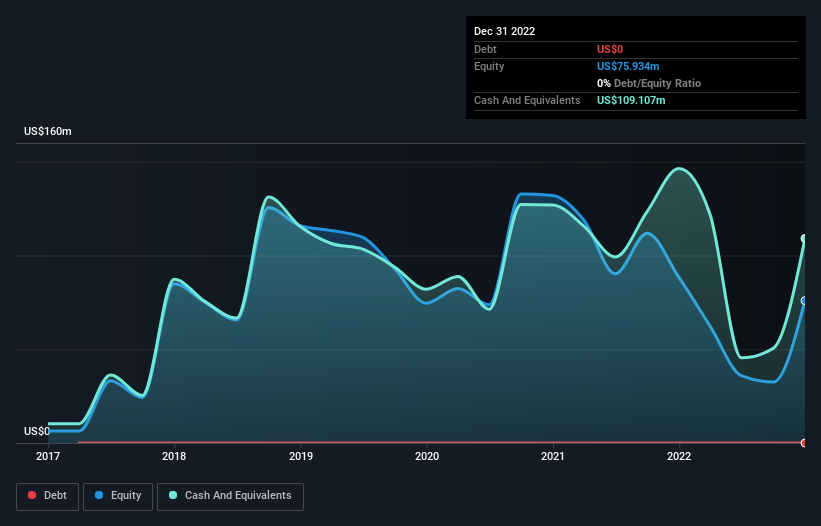821x526 pixels.
Task: Click the red US$0 debt value
Action: pos(610,49)
